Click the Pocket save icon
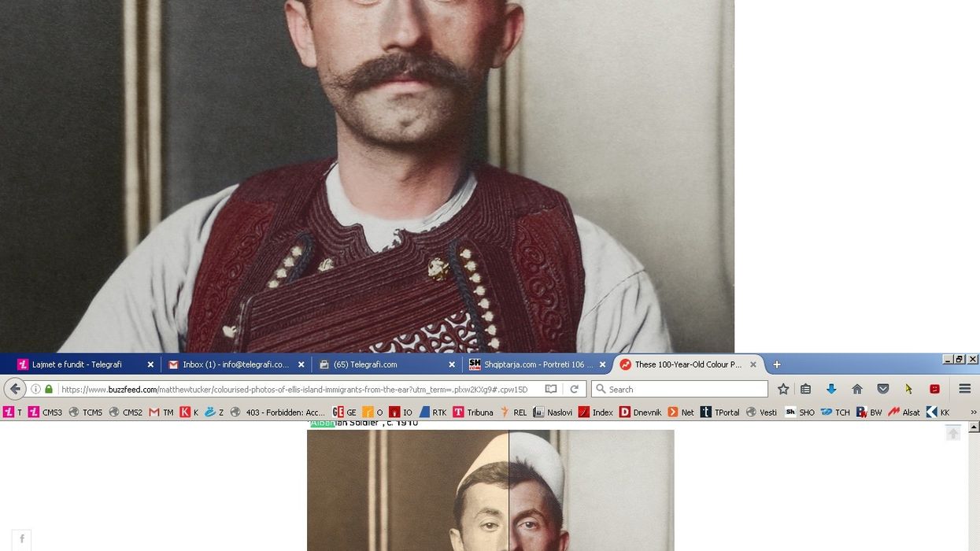This screenshot has height=551, width=980. coord(883,389)
